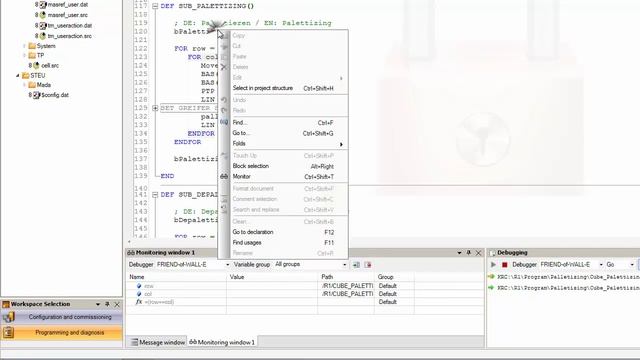Click first KRC program path in Debugging list
Screen dimensions: 640x360
pyautogui.click(x=568, y=277)
